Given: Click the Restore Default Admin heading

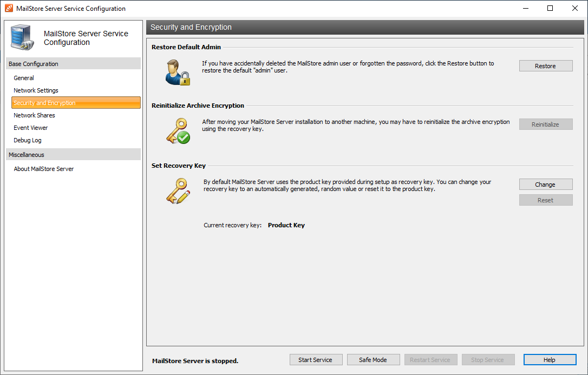Looking at the screenshot, I should click(x=186, y=47).
